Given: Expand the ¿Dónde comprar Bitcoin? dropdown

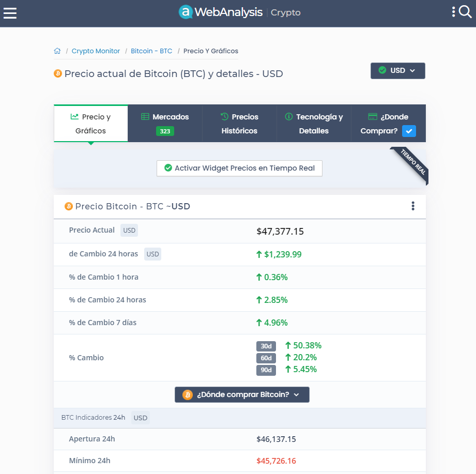Looking at the screenshot, I should [241, 394].
